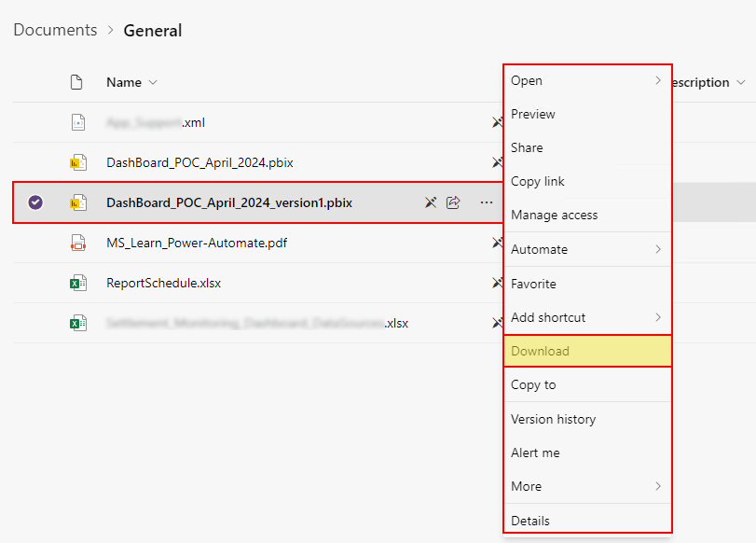756x543 pixels.
Task: Click pin icon on MS_Learn_Power-Automate.pdf row
Action: [497, 243]
